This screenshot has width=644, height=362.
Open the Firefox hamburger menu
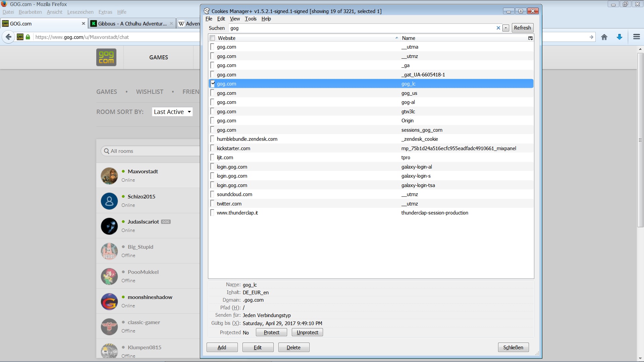tap(636, 37)
